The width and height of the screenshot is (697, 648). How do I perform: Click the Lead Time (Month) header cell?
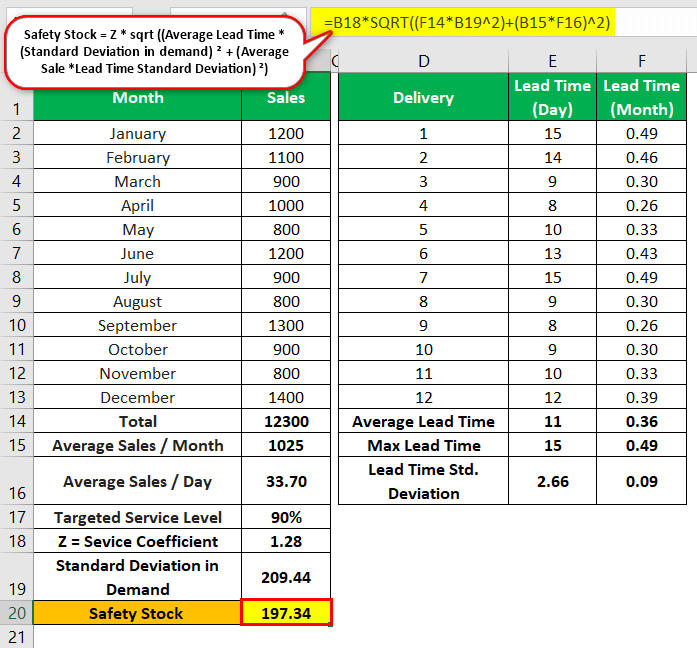click(641, 97)
